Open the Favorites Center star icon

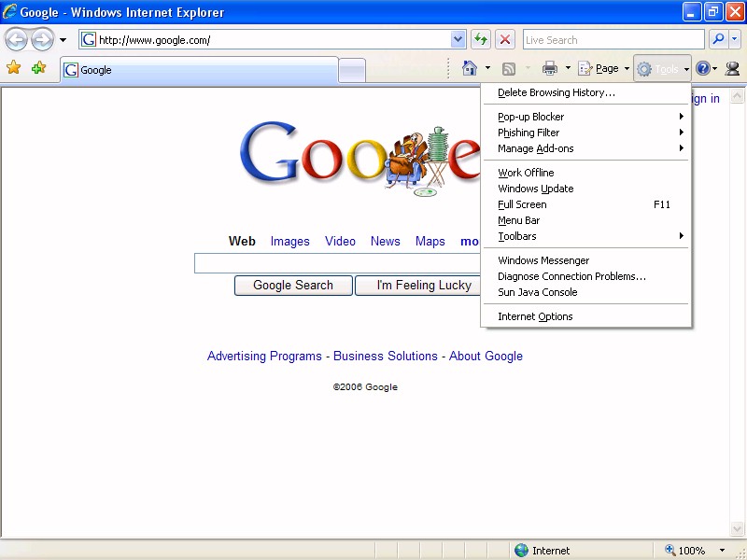pos(14,68)
